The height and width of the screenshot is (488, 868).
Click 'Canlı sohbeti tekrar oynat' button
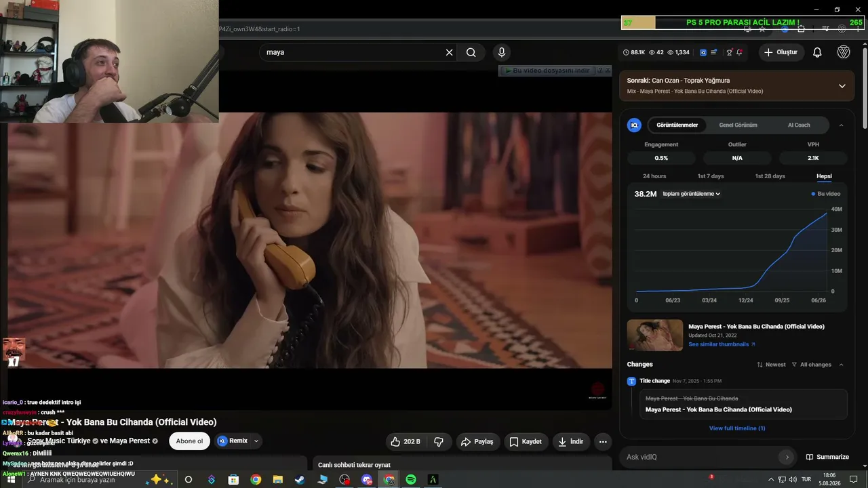coord(355,465)
